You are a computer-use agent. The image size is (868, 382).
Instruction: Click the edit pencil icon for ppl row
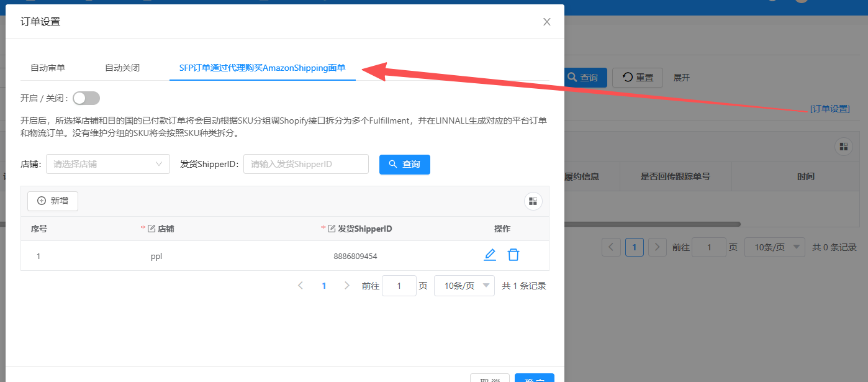pos(490,255)
